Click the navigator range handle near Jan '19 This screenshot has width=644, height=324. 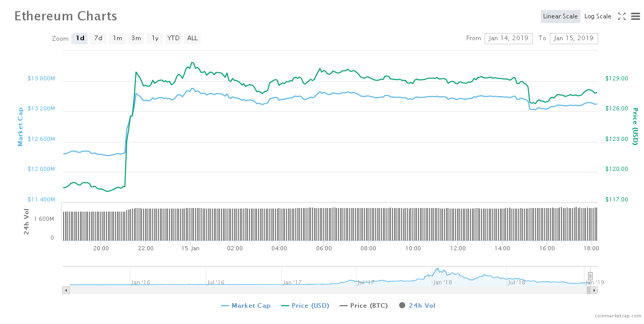pos(591,276)
